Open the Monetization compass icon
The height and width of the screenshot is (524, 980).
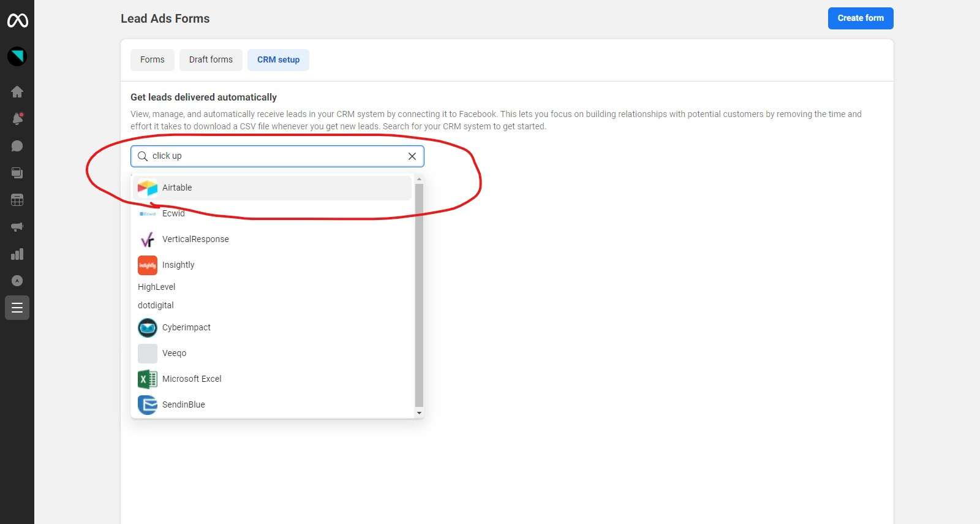17,281
